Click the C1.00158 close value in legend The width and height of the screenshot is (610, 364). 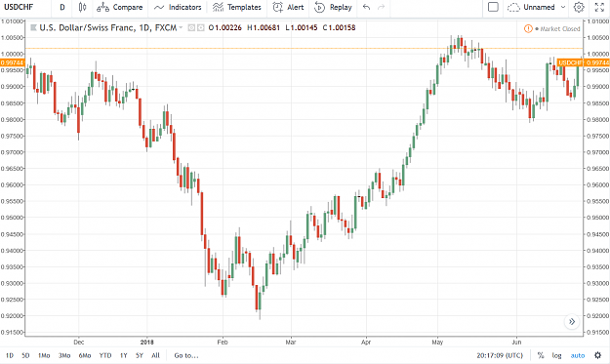(339, 27)
